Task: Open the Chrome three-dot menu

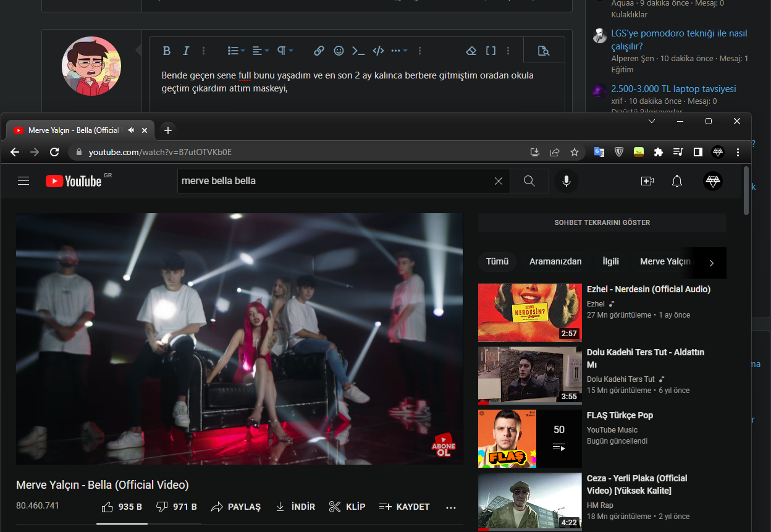Action: (738, 152)
